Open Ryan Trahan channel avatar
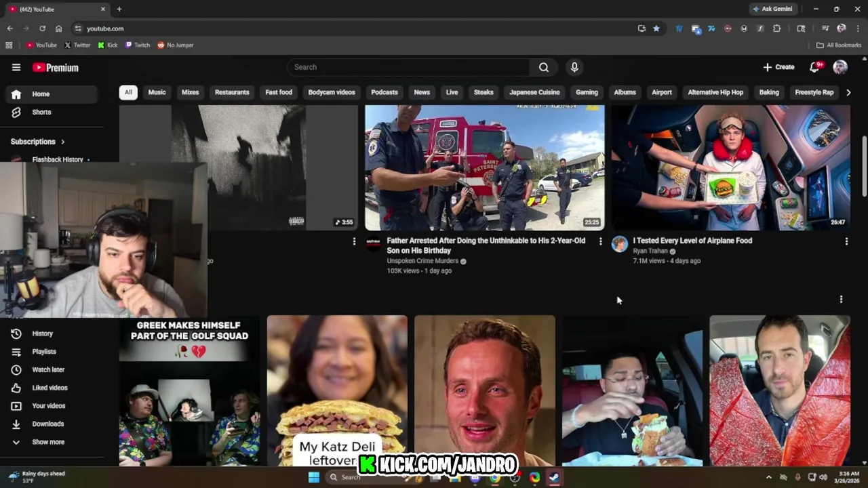Image resolution: width=868 pixels, height=488 pixels. click(x=620, y=244)
